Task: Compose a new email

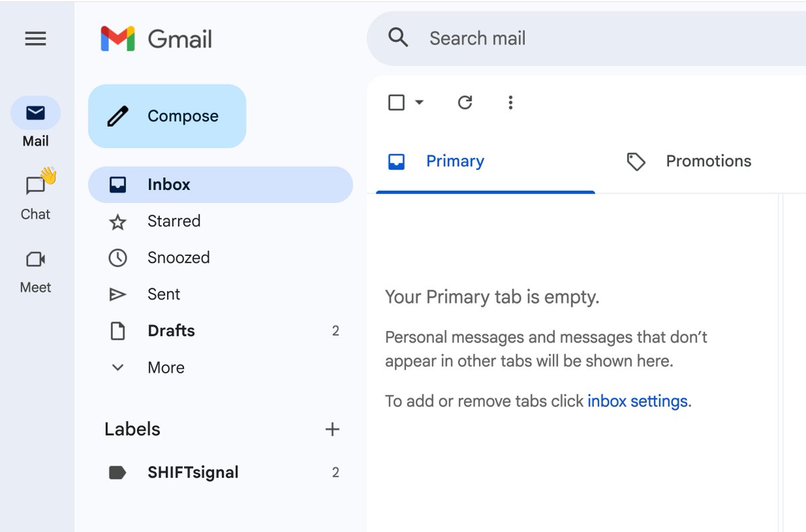Action: click(x=167, y=116)
